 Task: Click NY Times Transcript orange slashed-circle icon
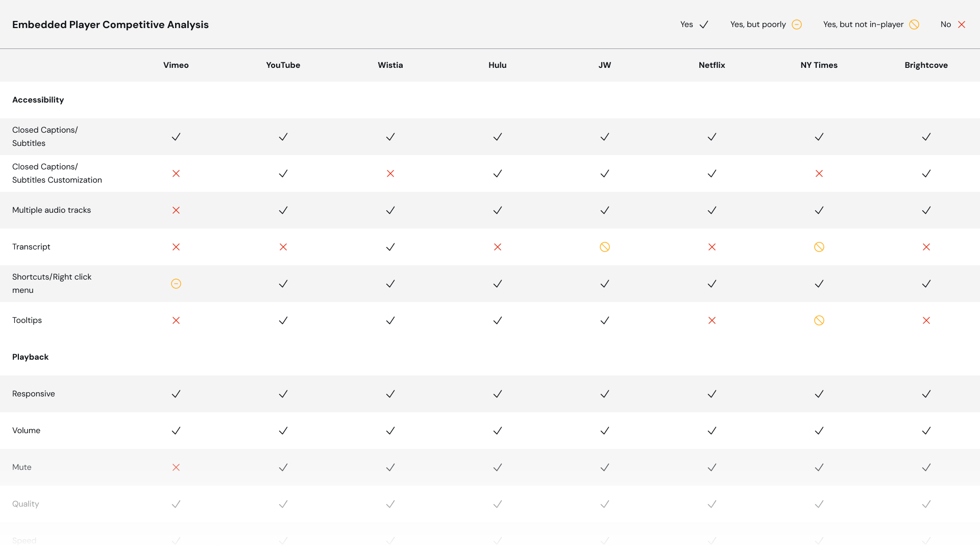click(x=819, y=247)
